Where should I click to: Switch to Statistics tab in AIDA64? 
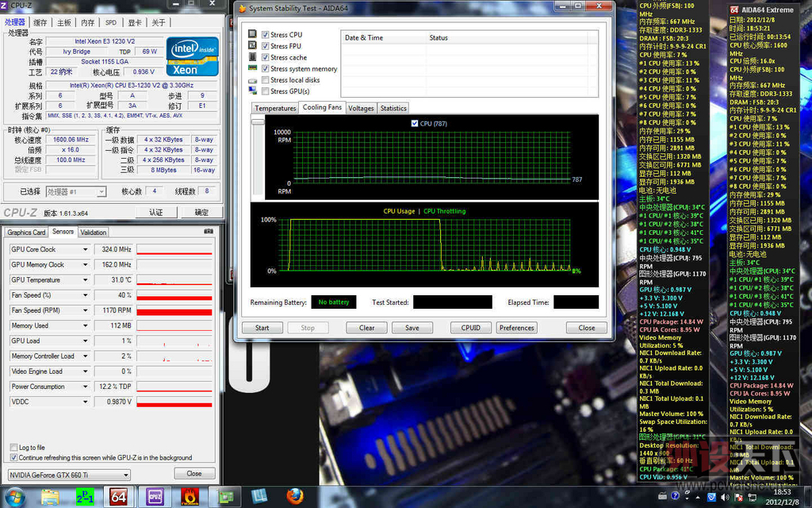[393, 108]
